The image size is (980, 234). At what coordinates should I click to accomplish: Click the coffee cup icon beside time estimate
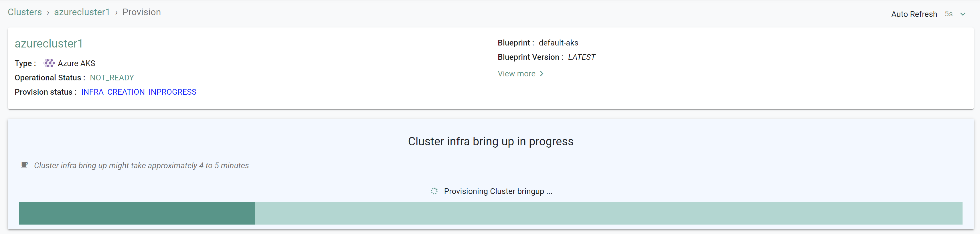click(x=24, y=165)
